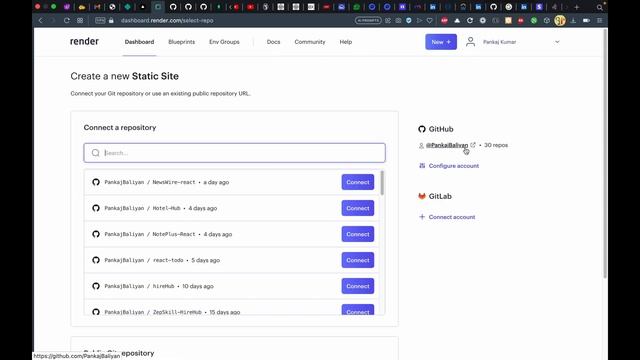Open a new browser tab with plus
This screenshot has width=640, height=360.
pos(576,7)
